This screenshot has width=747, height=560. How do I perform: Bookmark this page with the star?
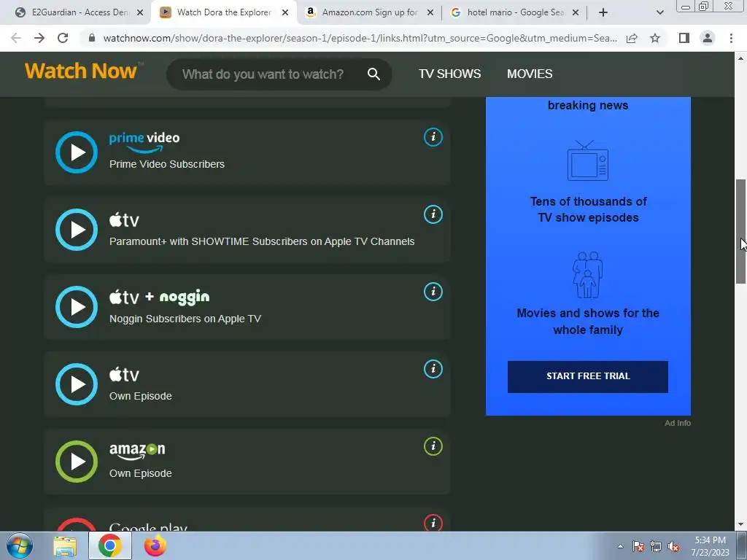(655, 38)
